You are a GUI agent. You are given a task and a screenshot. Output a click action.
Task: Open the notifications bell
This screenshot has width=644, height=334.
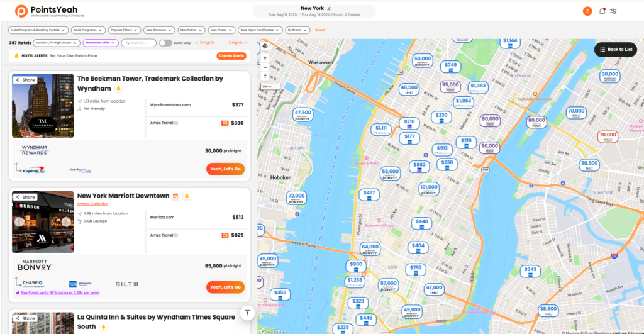602,11
